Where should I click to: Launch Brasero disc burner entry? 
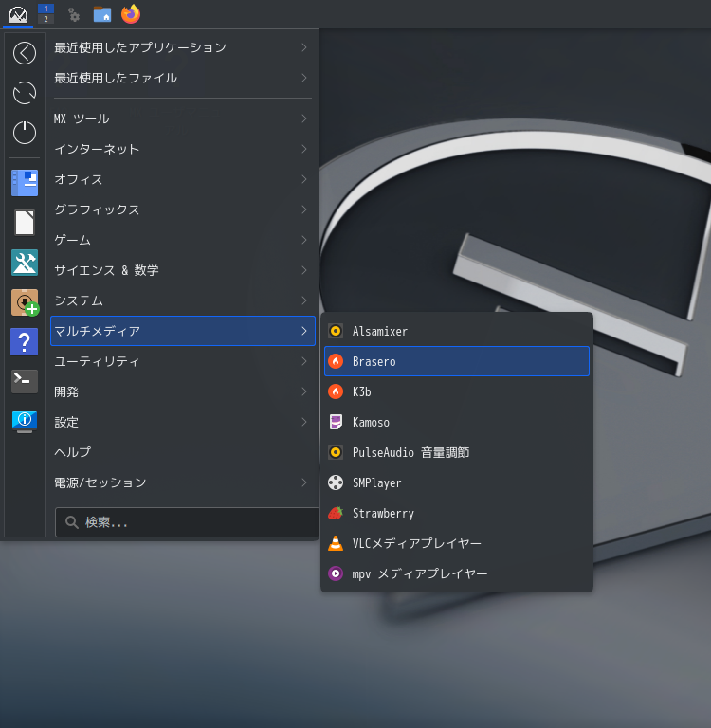coord(457,361)
